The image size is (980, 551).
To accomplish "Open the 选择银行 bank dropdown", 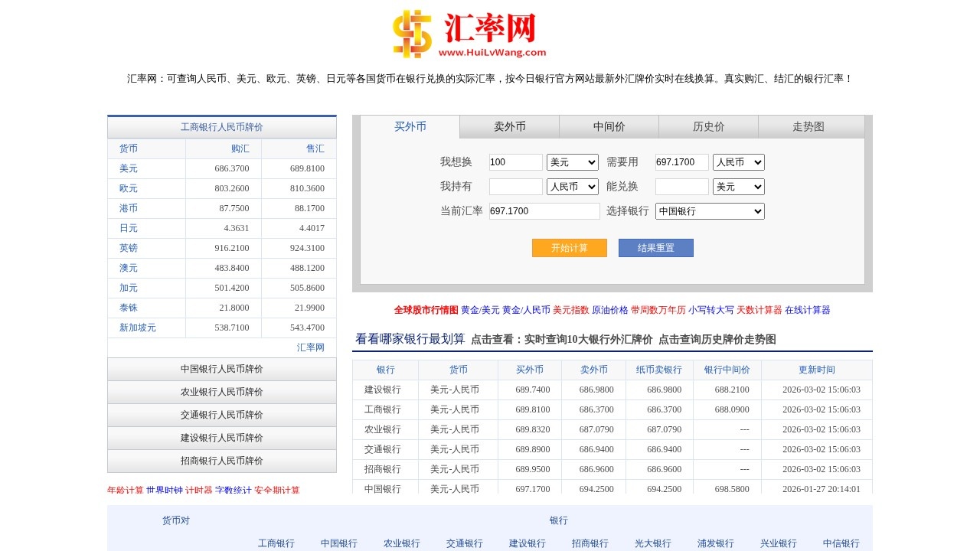I will [709, 211].
